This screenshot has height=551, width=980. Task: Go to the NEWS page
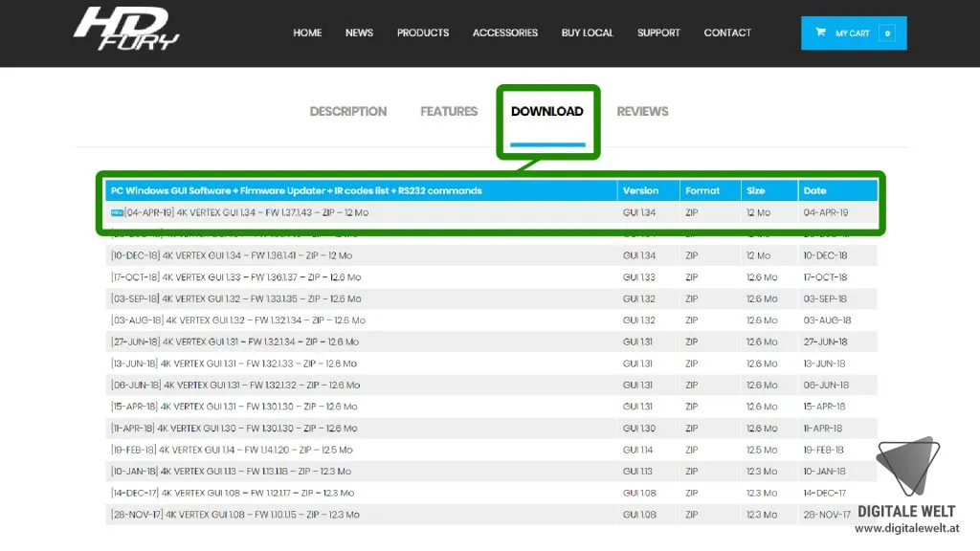[360, 33]
